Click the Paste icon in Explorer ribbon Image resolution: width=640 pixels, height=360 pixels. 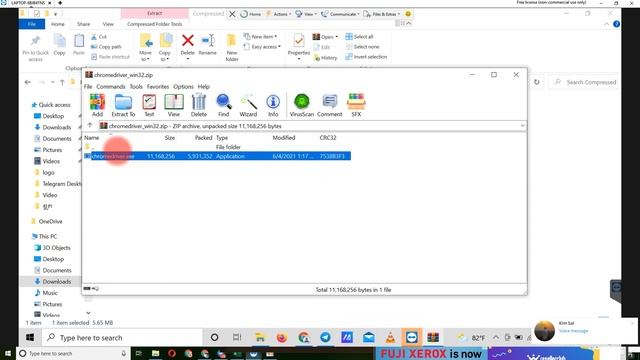coord(79,45)
